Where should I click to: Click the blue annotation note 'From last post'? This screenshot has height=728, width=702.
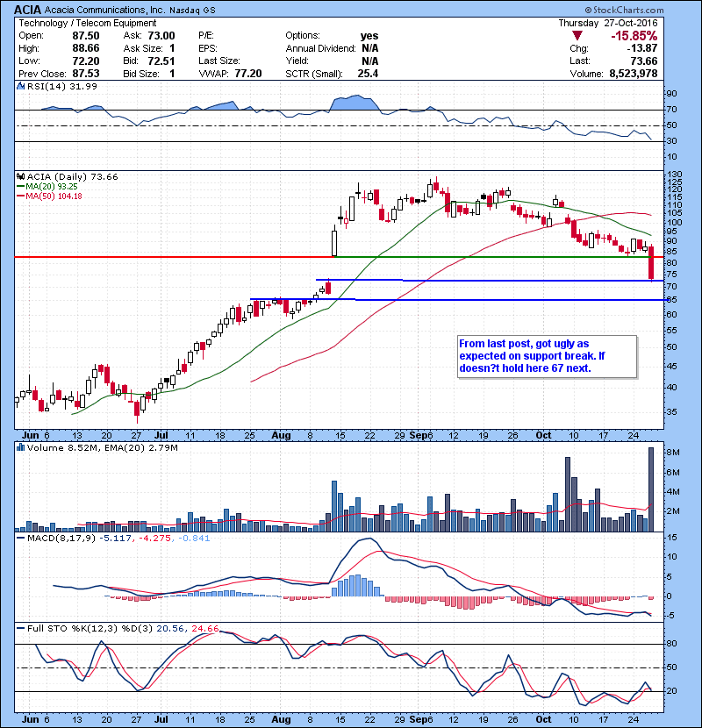[547, 356]
